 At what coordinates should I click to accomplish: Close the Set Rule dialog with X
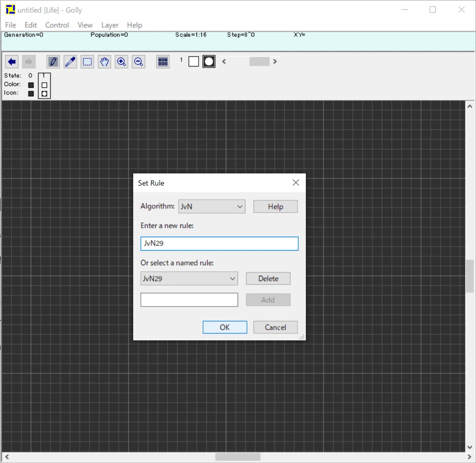[296, 182]
